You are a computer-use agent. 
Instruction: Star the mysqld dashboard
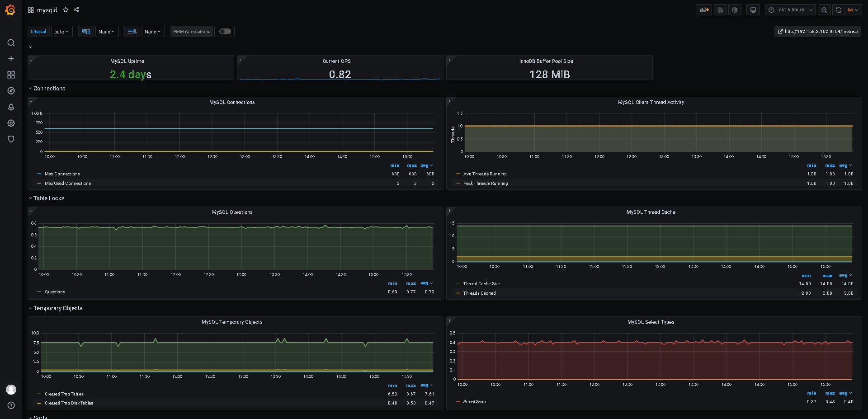[x=66, y=10]
